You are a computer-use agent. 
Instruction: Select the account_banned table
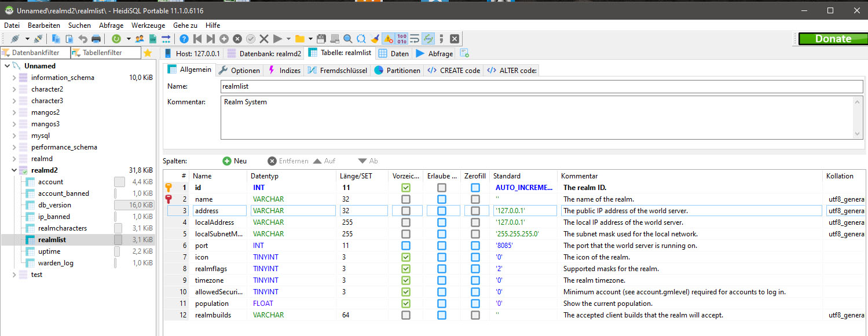(64, 193)
